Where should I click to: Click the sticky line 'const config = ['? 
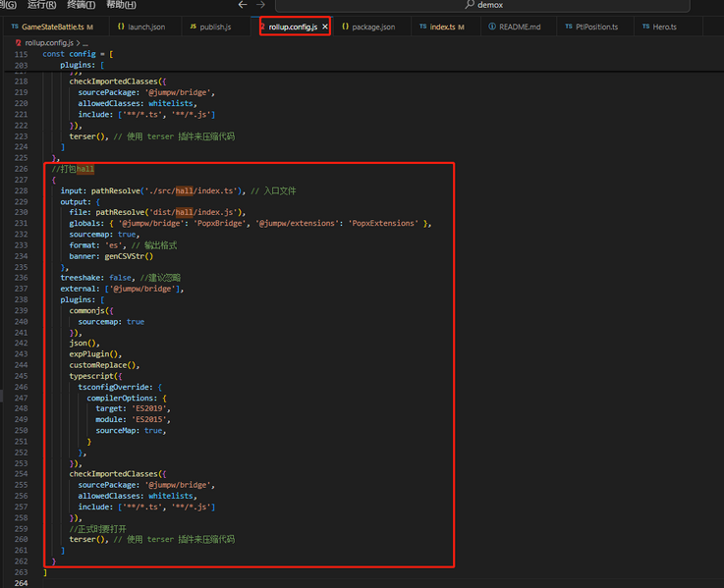(x=78, y=54)
